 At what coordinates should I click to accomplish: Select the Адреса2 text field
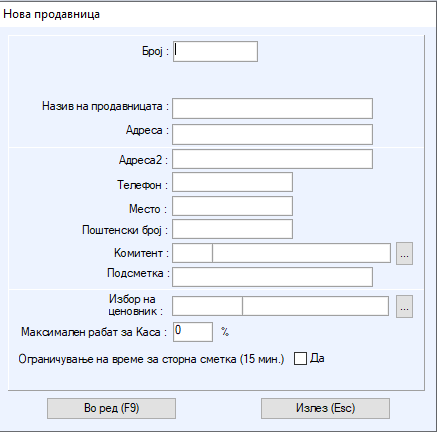[x=272, y=159]
